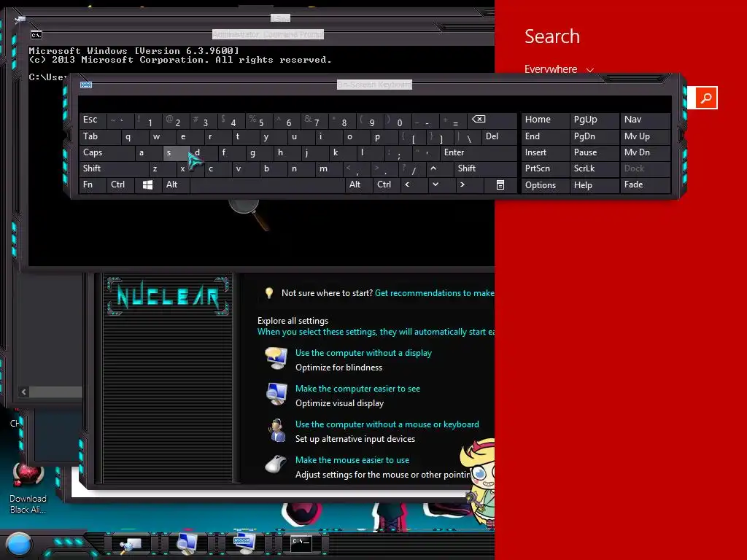Click the On-Screen Keyboard title bar icon
Viewport: 747px width, 560px height.
click(86, 85)
